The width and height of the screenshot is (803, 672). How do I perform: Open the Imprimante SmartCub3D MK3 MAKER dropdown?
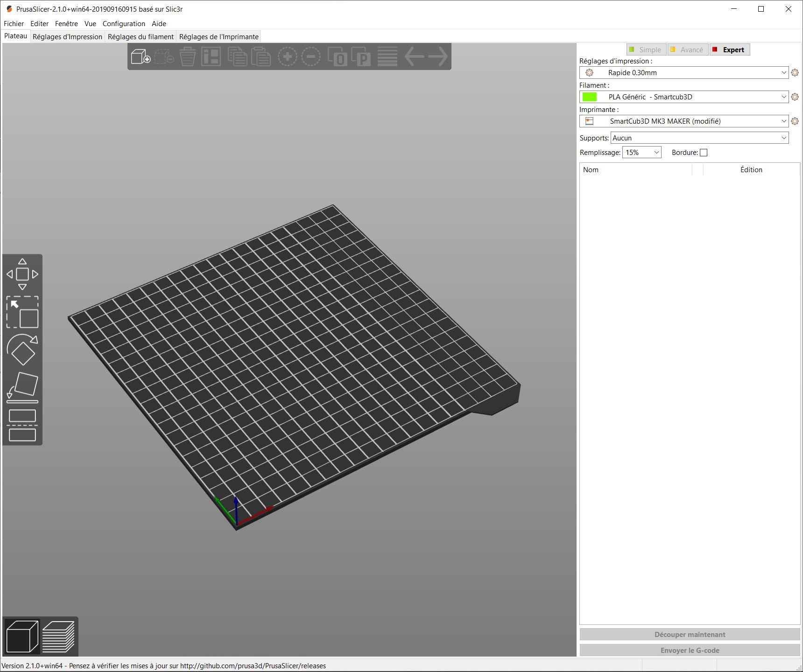point(684,121)
